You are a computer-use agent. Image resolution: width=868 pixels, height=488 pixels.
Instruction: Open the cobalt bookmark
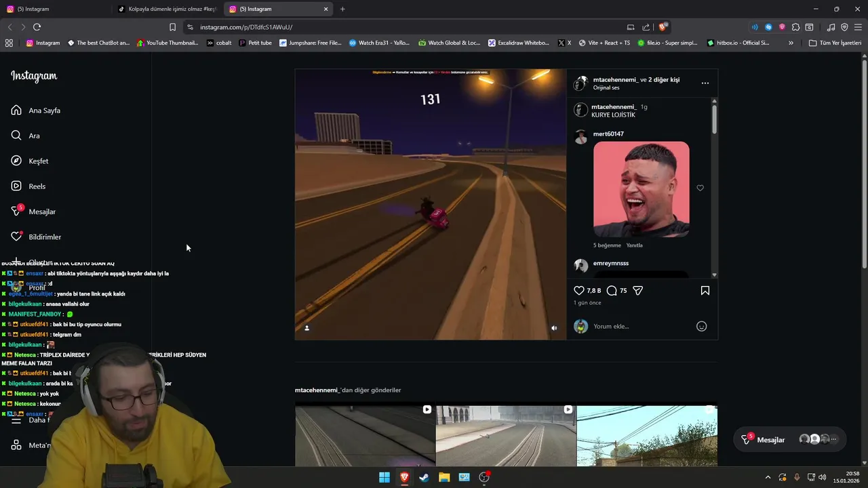(x=219, y=43)
